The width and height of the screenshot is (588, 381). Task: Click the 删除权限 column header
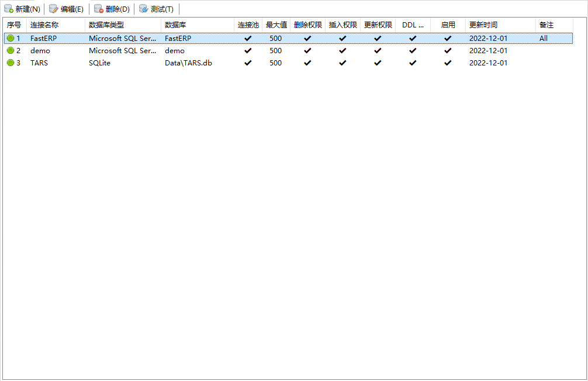(308, 25)
